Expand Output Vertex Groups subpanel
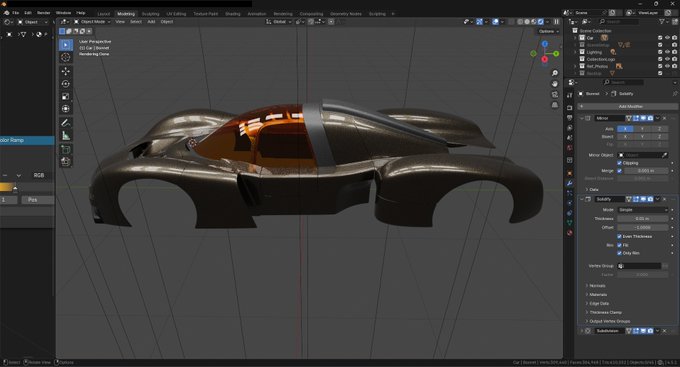680x367 pixels. coord(609,321)
